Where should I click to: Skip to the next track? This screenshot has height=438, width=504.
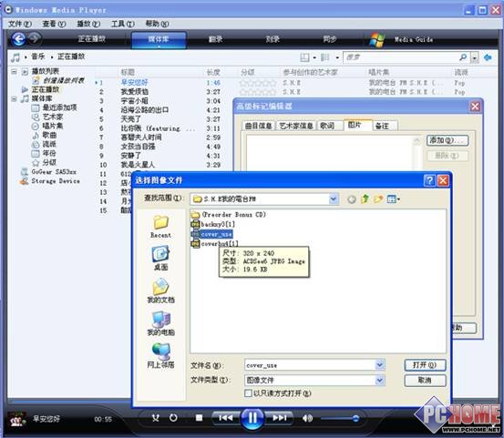[279, 418]
